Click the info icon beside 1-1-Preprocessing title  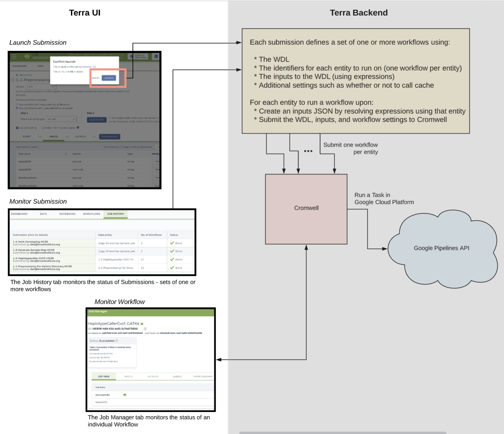(13, 80)
